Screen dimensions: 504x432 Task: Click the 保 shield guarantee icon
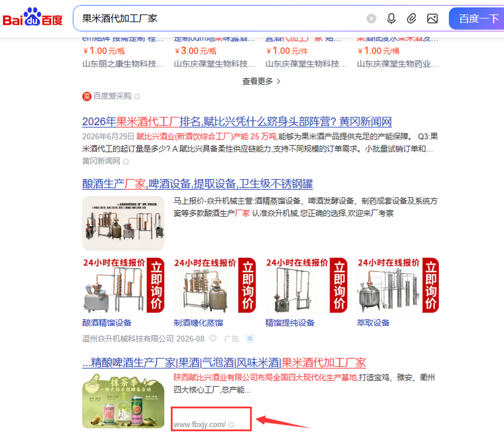[x=250, y=339]
